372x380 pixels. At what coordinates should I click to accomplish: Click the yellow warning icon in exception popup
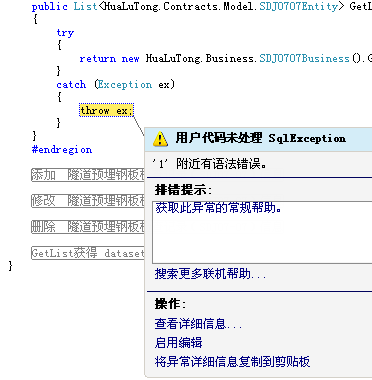click(160, 139)
